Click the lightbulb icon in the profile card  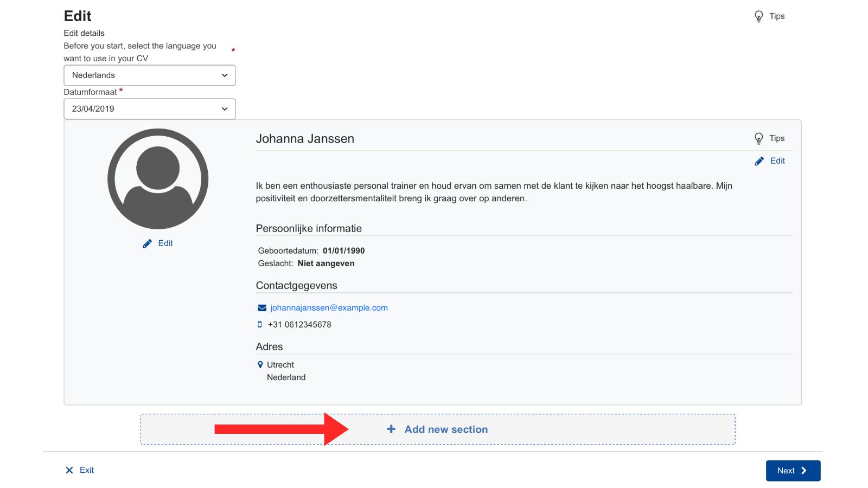click(758, 139)
